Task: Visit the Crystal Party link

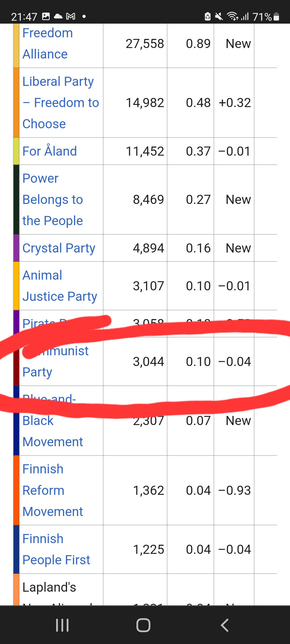Action: pyautogui.click(x=59, y=248)
